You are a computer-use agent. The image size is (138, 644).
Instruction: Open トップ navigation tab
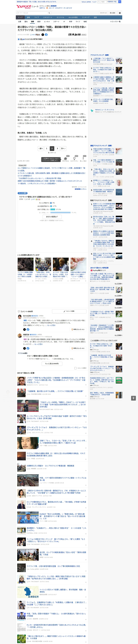coord(20,17)
